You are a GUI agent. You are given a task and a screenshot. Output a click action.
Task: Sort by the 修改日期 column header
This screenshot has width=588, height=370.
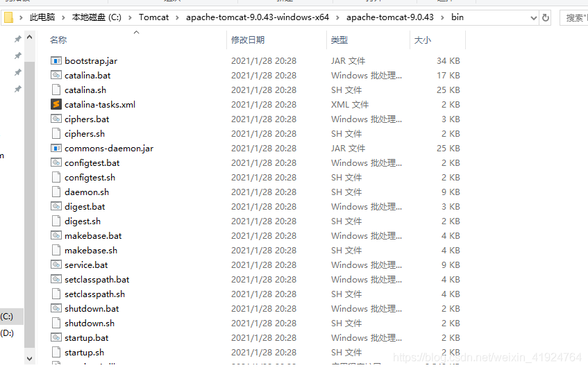click(x=248, y=40)
